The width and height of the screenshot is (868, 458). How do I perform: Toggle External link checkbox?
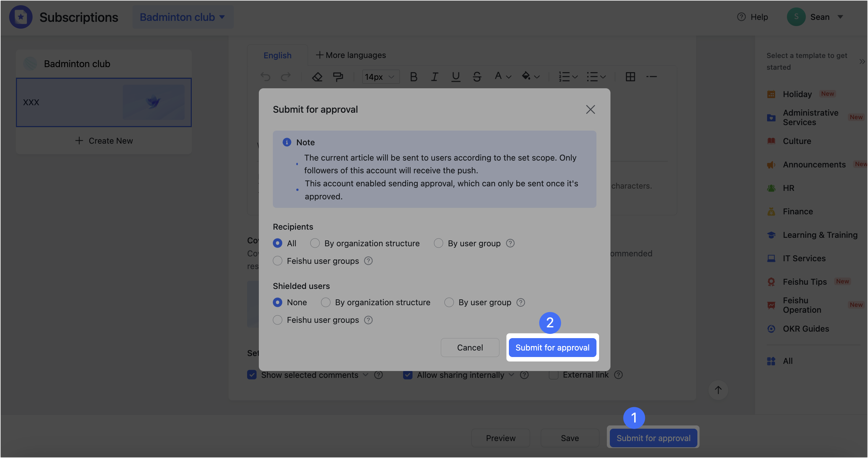click(553, 374)
